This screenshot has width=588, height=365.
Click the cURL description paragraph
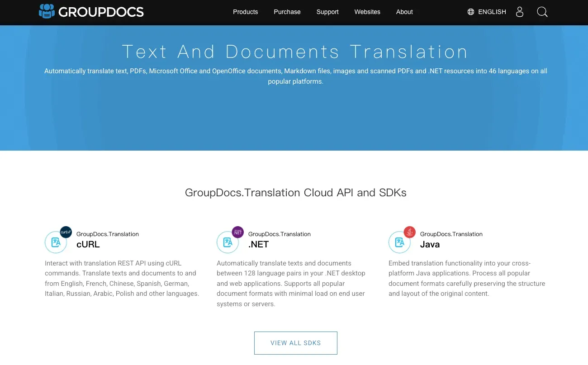122,278
